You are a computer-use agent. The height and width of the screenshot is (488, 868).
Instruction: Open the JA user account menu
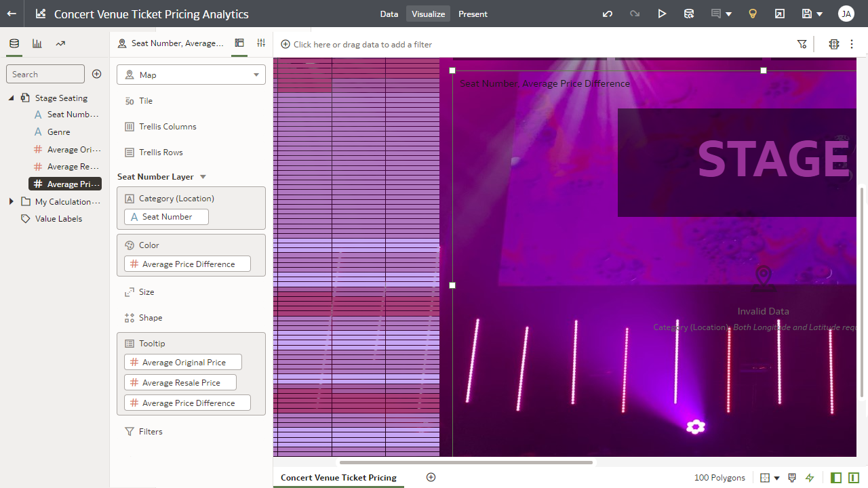pyautogui.click(x=846, y=14)
